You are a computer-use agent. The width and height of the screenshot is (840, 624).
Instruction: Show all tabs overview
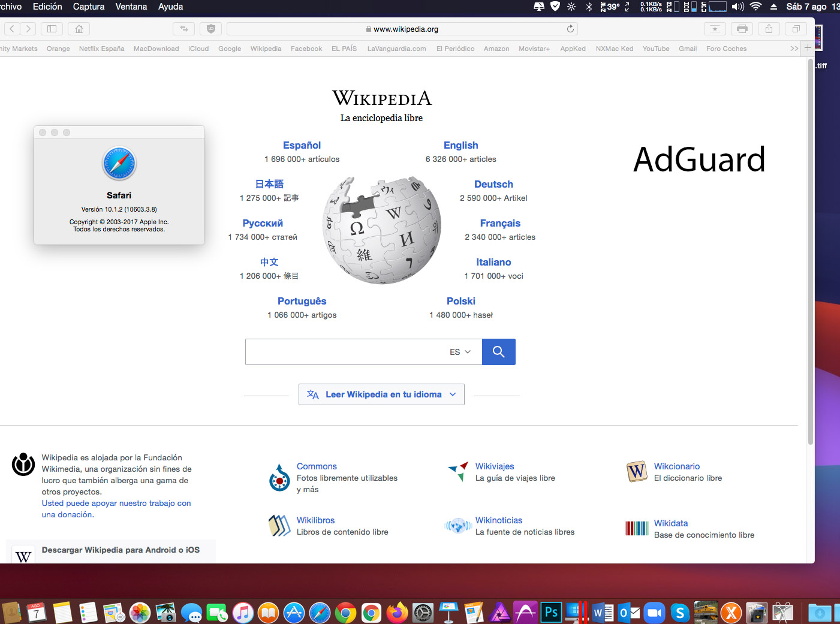(x=796, y=29)
